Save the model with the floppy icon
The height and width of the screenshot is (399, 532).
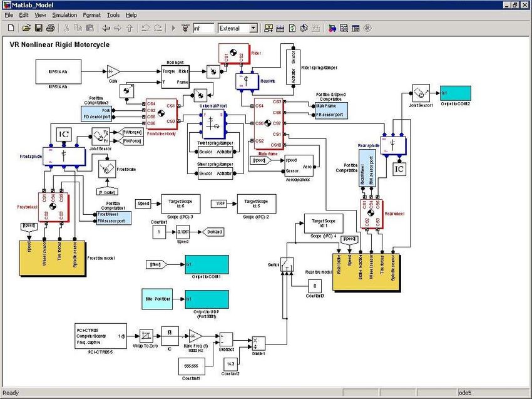[38, 28]
